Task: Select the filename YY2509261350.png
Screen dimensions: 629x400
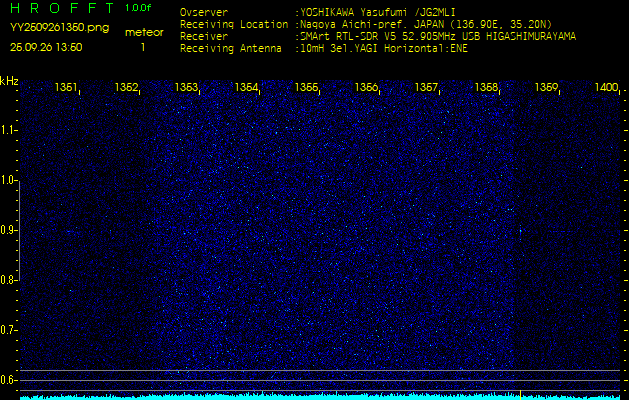Action: pyautogui.click(x=59, y=28)
